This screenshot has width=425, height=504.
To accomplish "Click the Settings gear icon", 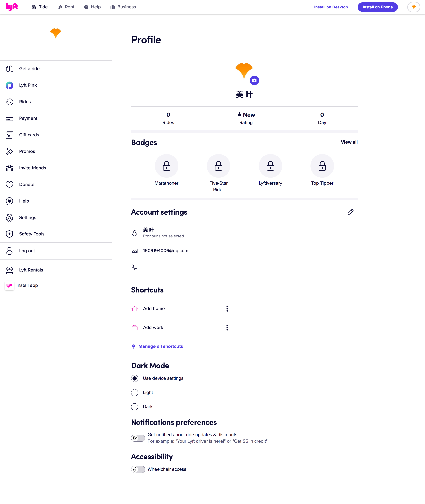I will [x=9, y=218].
